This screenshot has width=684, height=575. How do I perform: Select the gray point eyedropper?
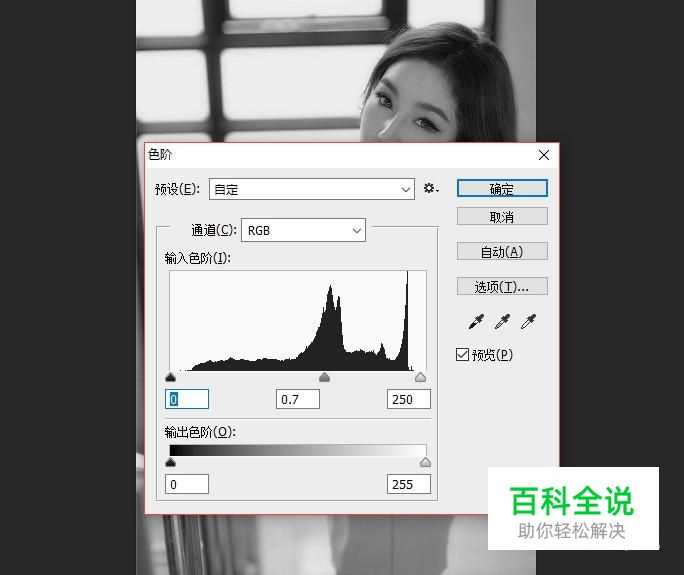(502, 322)
